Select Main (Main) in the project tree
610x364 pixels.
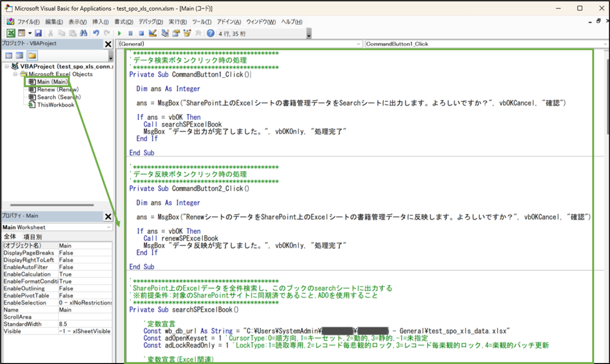[x=52, y=82]
